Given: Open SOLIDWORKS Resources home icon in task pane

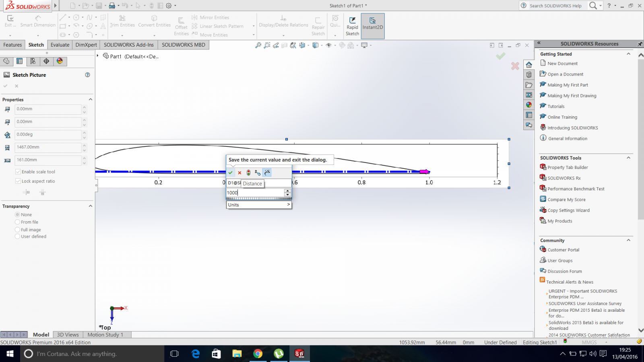Looking at the screenshot, I should coord(529,65).
